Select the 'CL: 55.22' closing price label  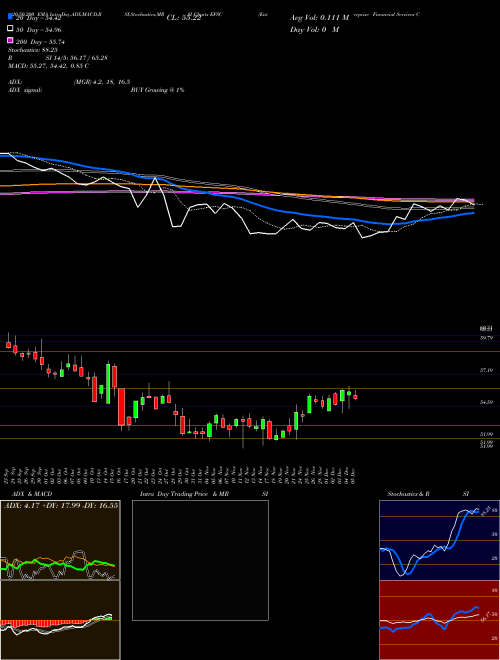[184, 18]
